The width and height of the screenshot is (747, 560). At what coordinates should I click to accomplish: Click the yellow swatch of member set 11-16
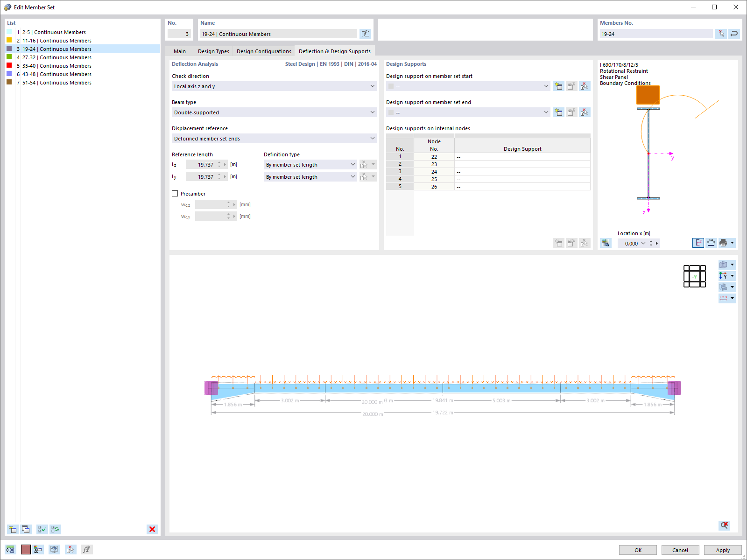point(9,40)
